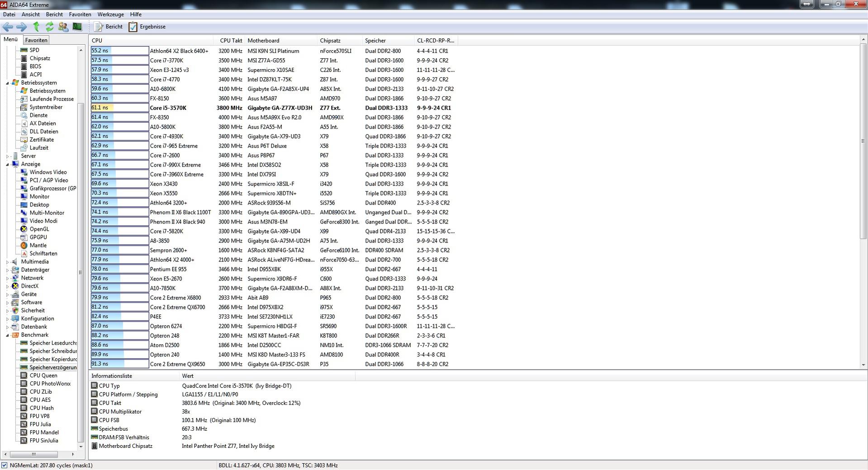Click the Bericht report button
868x470 pixels.
point(109,27)
